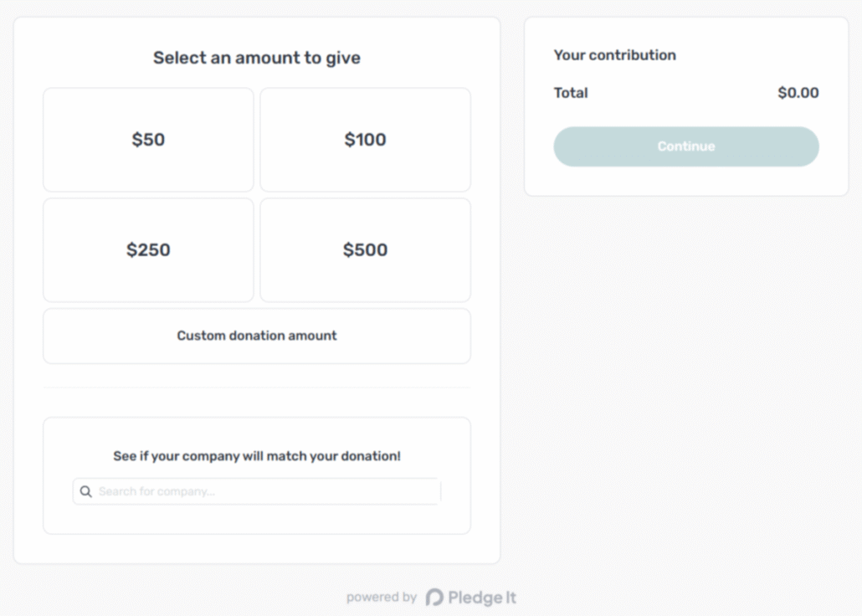Click the company match prompt text
Viewport: 862px width, 616px height.
(x=256, y=456)
